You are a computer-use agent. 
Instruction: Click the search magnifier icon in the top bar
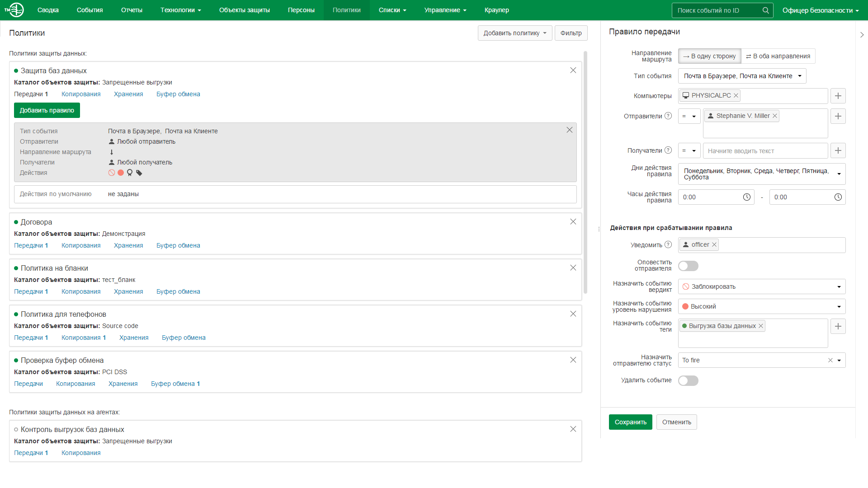click(765, 10)
